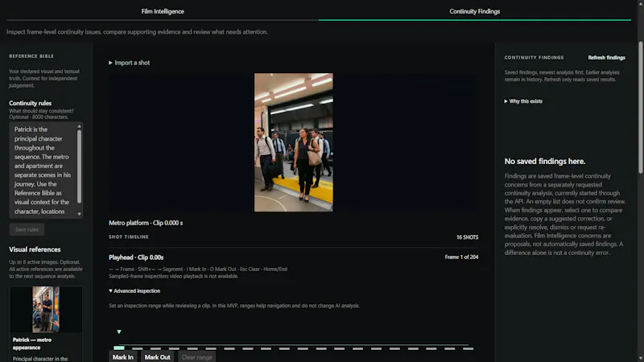Click the 'Continuity rules' heading
This screenshot has height=362, width=644.
point(30,104)
